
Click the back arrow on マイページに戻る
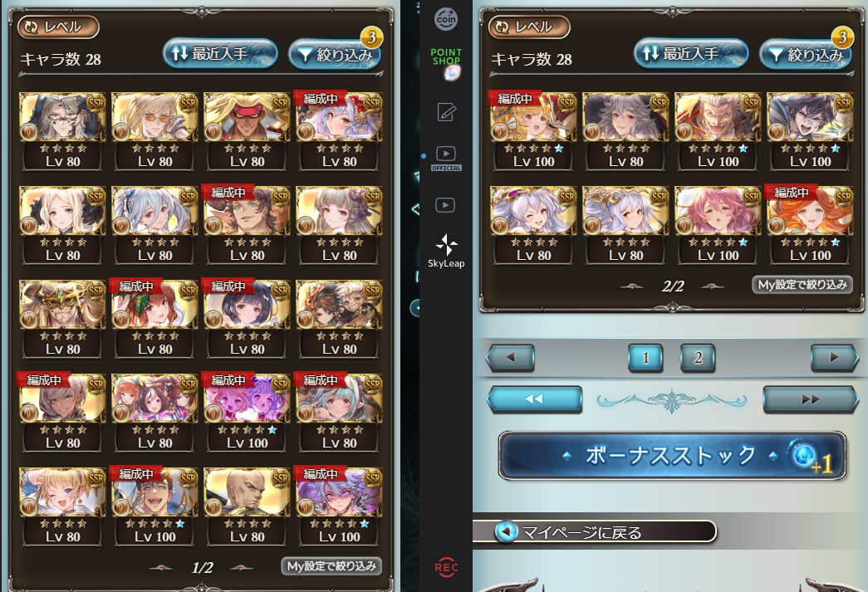click(505, 531)
